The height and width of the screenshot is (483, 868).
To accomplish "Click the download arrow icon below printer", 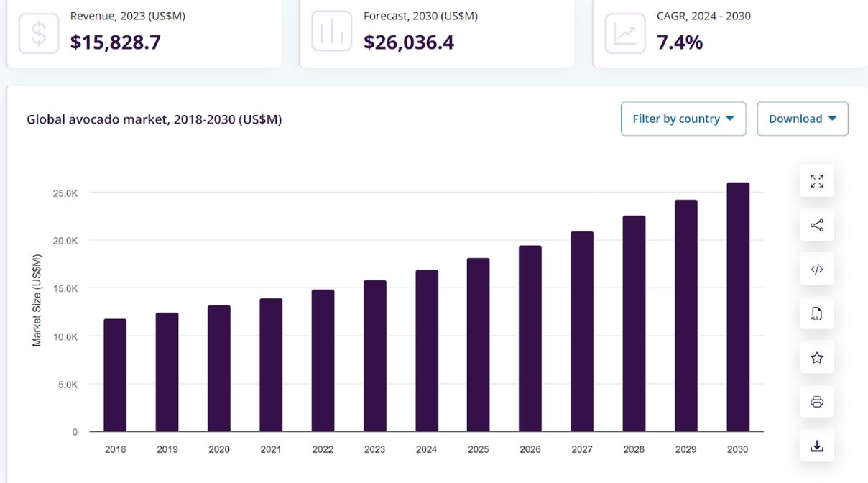I will click(817, 446).
